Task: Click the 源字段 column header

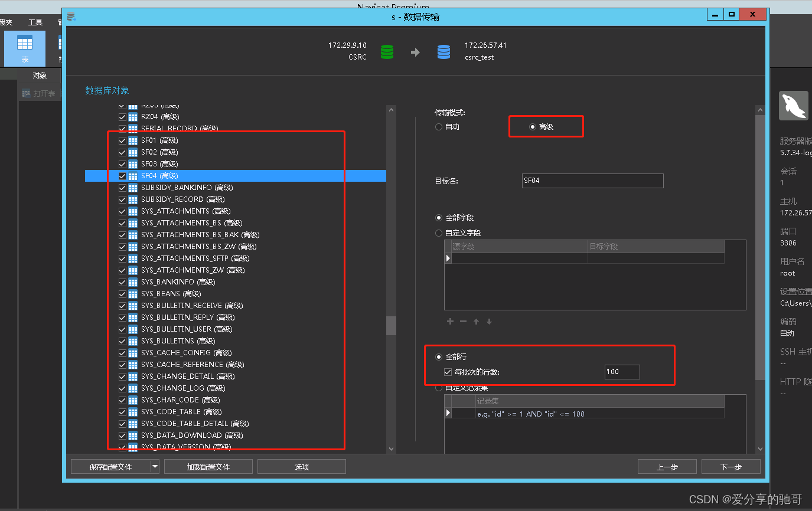Action: (x=520, y=247)
